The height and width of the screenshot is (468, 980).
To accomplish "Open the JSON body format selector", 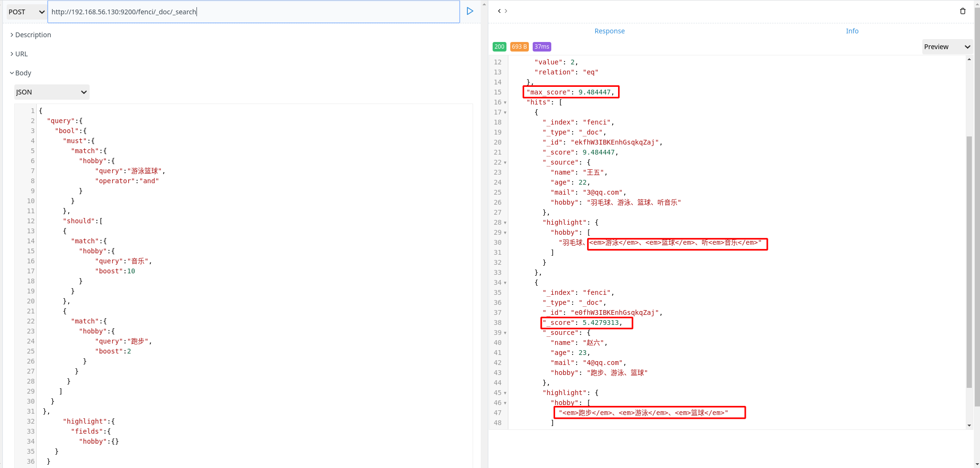I will (51, 92).
